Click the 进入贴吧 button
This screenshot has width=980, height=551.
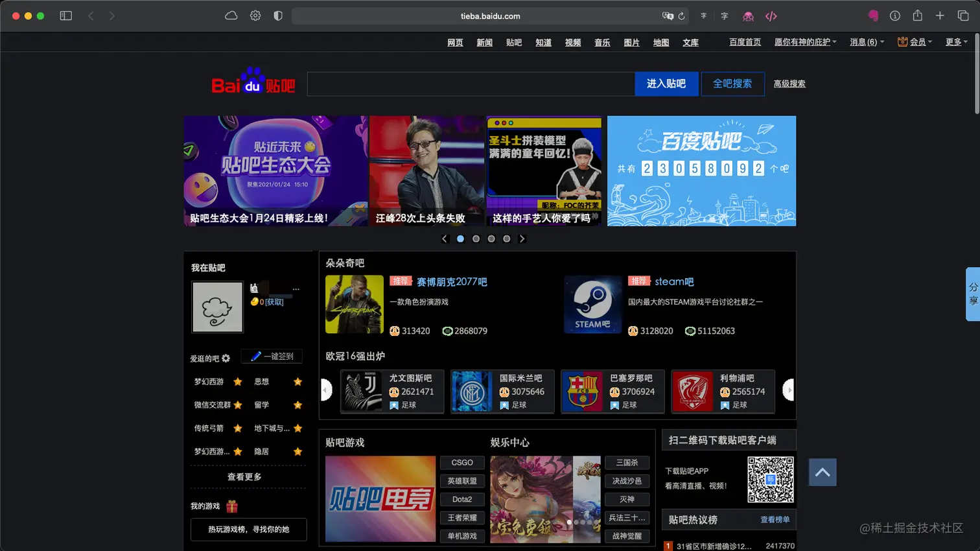(x=666, y=84)
